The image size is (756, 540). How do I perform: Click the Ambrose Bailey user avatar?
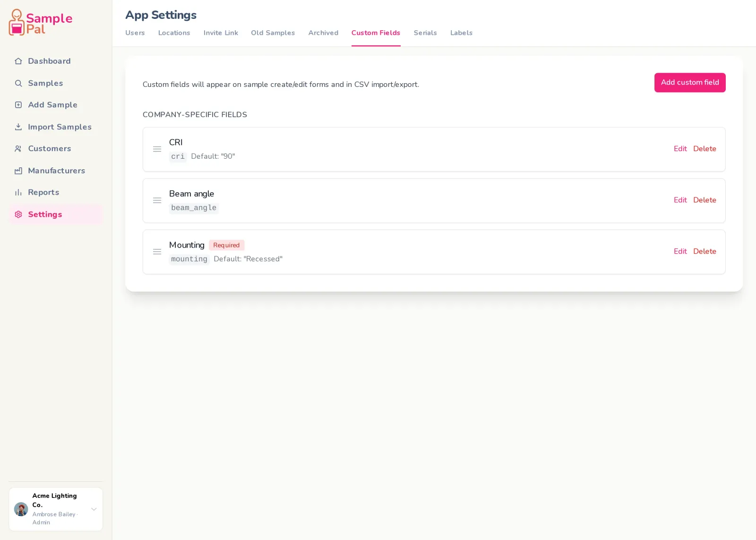point(21,509)
